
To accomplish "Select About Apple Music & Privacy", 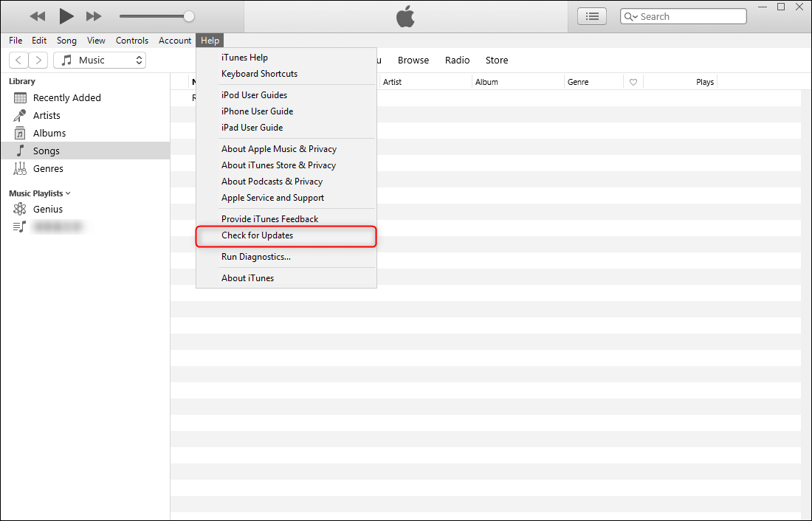I will tap(286, 148).
